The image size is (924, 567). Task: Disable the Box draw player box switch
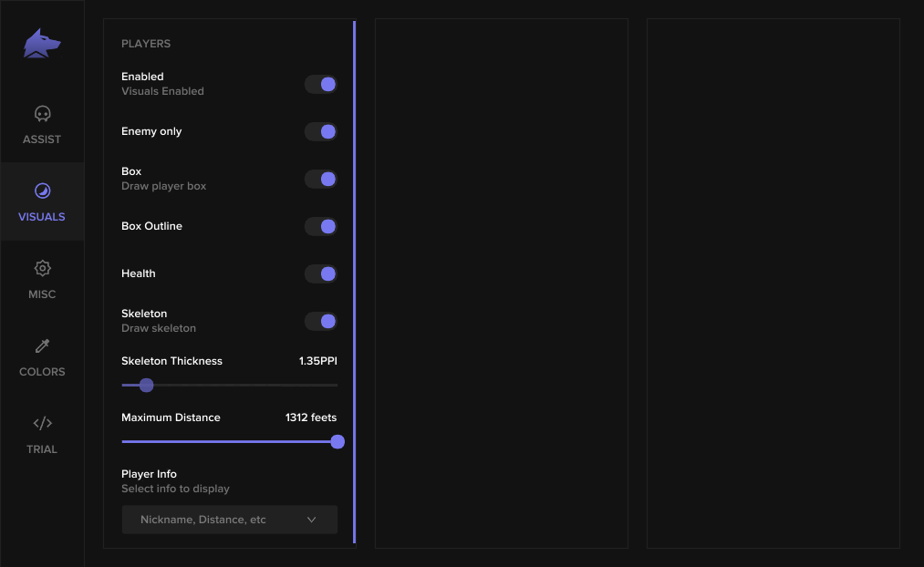tap(320, 179)
